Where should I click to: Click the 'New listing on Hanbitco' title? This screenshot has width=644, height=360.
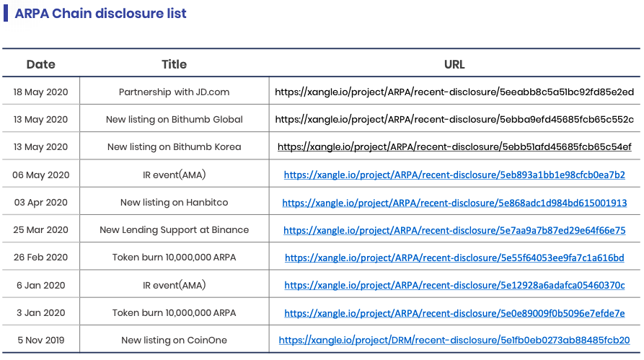coord(174,203)
